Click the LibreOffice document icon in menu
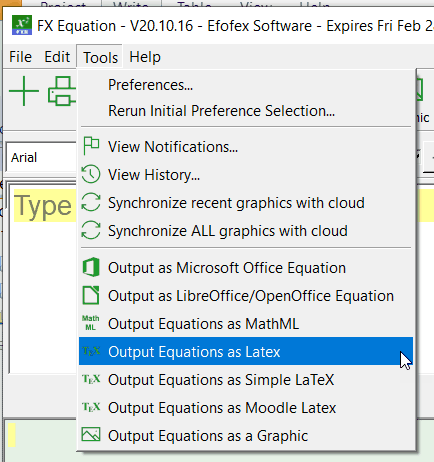Viewport: 434px width, 462px height. (91, 295)
